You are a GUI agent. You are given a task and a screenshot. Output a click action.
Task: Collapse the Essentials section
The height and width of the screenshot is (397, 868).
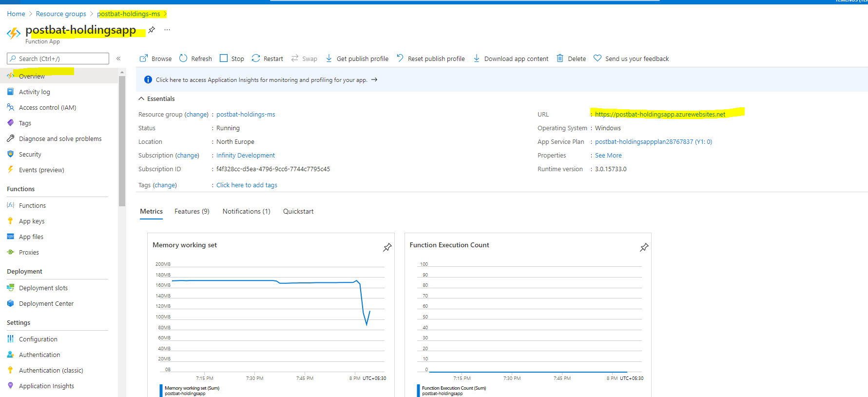(x=141, y=99)
